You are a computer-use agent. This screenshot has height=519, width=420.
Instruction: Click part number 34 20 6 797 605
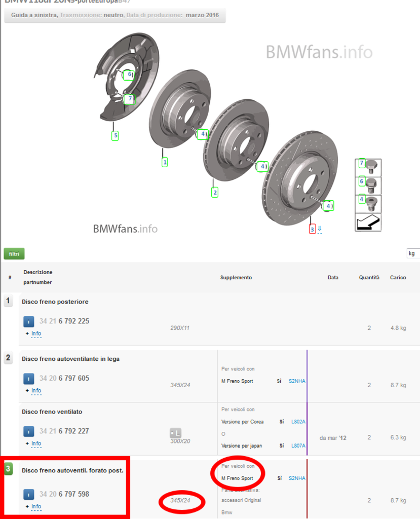click(64, 378)
